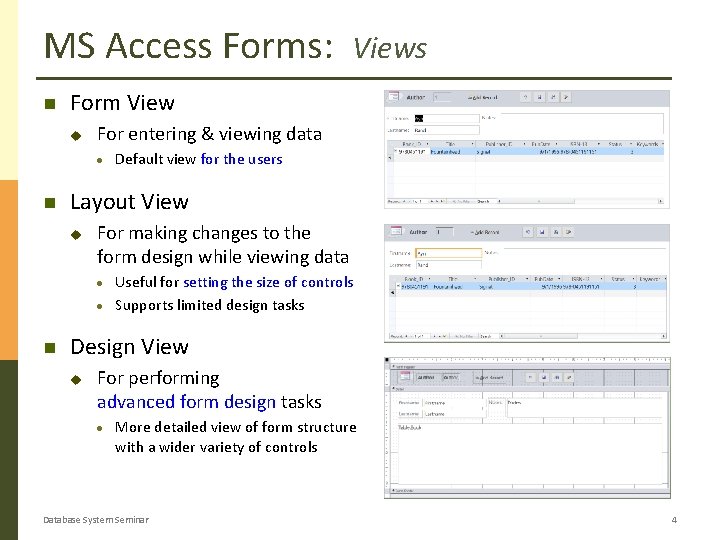Click the 'Database System Seminar' footer text

tap(96, 520)
